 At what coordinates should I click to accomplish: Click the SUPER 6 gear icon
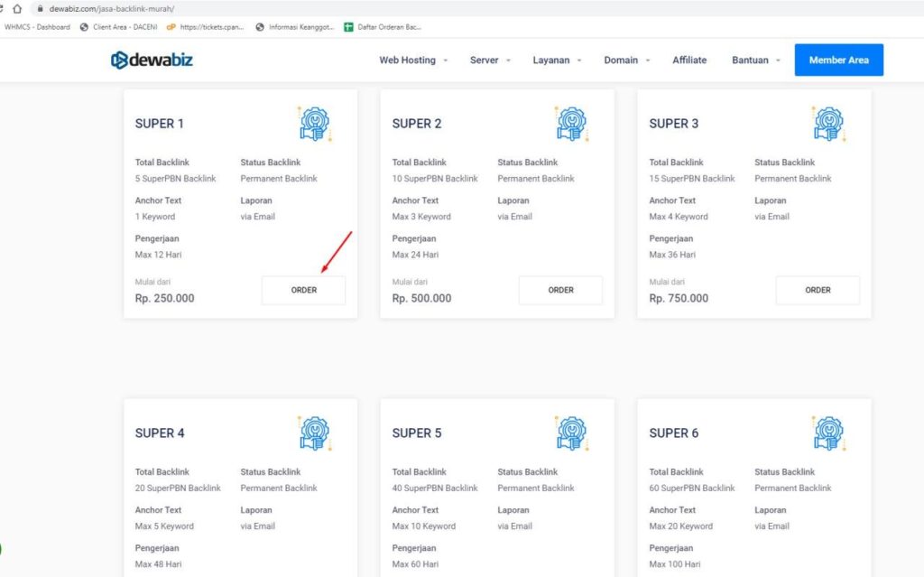(828, 433)
